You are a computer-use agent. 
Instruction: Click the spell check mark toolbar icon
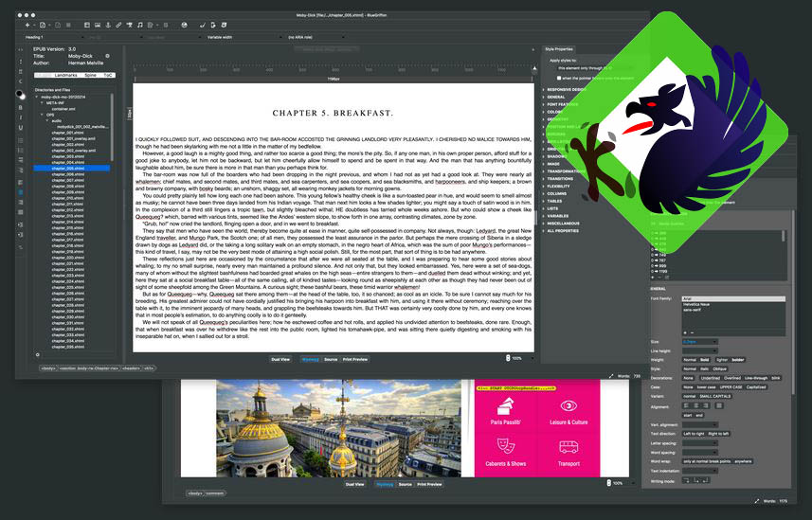point(203,25)
